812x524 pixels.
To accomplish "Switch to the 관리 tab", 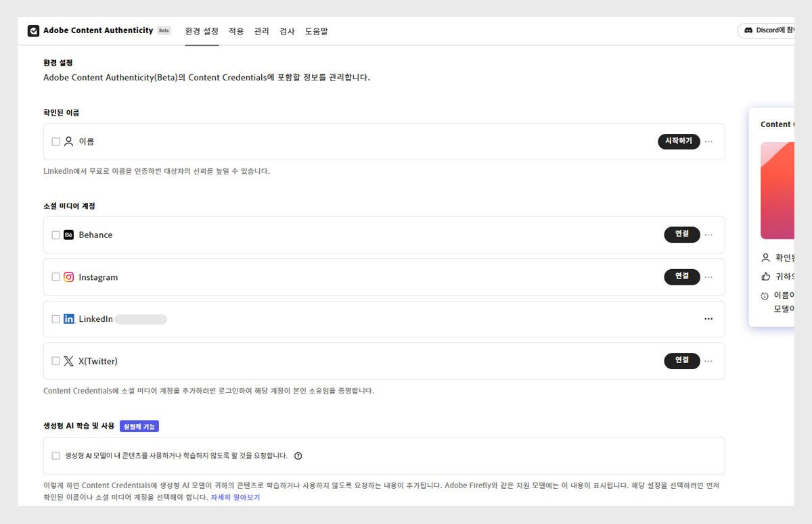I will (x=261, y=31).
